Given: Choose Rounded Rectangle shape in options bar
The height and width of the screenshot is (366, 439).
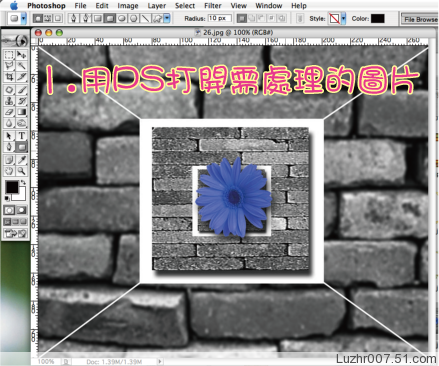Looking at the screenshot, I should coord(110,18).
